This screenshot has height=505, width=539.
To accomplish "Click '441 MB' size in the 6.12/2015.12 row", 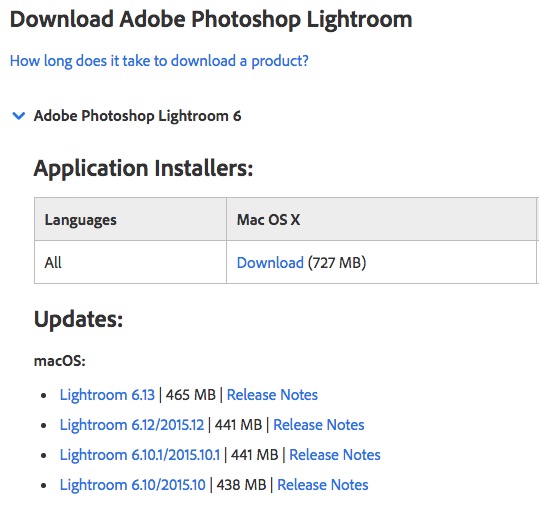I will [x=238, y=425].
